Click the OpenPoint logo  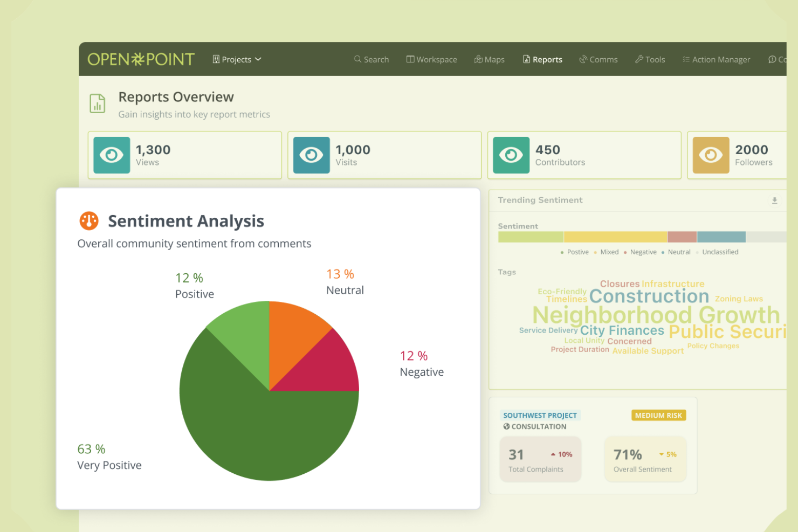point(141,59)
